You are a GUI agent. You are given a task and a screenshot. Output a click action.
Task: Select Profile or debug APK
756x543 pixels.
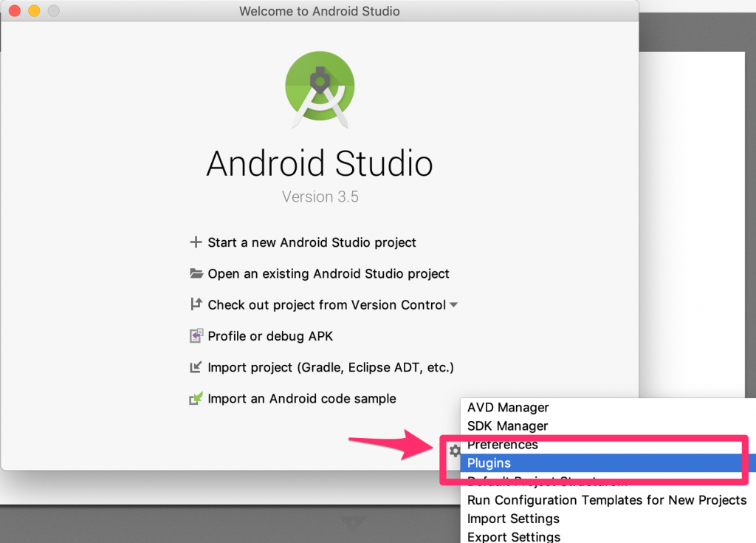pyautogui.click(x=270, y=336)
